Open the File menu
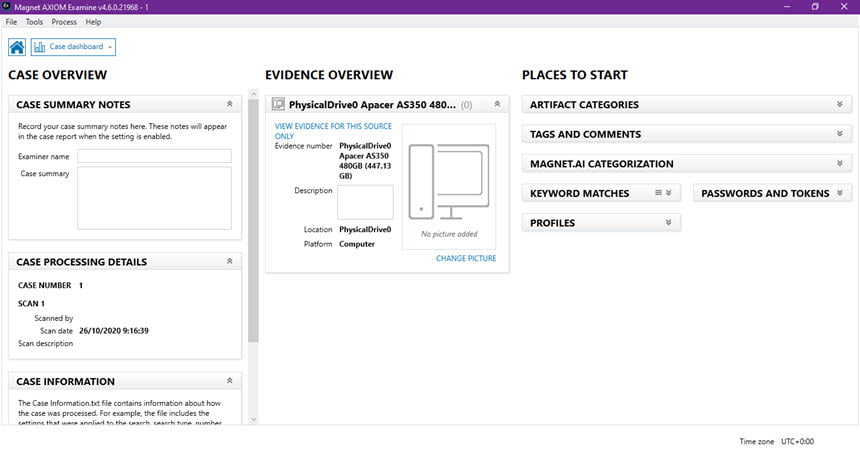 pos(11,22)
